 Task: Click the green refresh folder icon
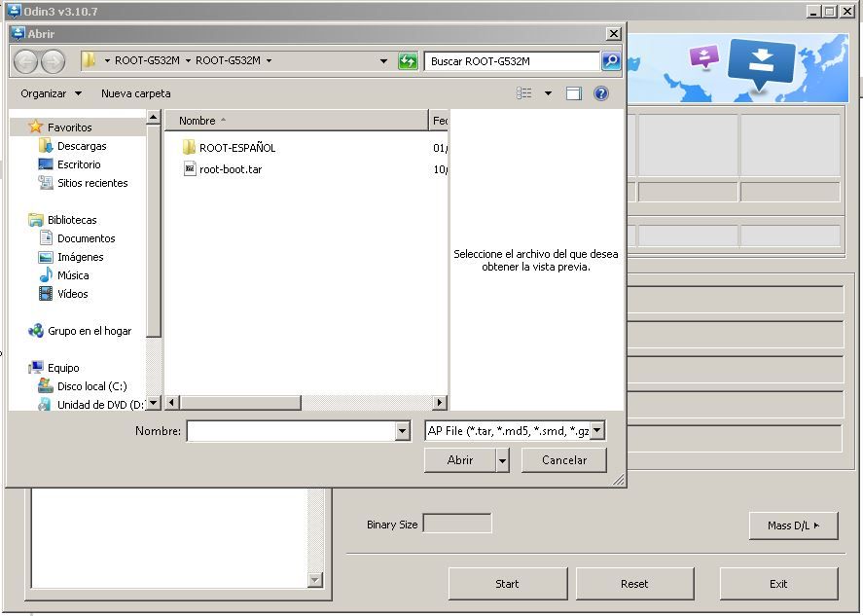[409, 61]
